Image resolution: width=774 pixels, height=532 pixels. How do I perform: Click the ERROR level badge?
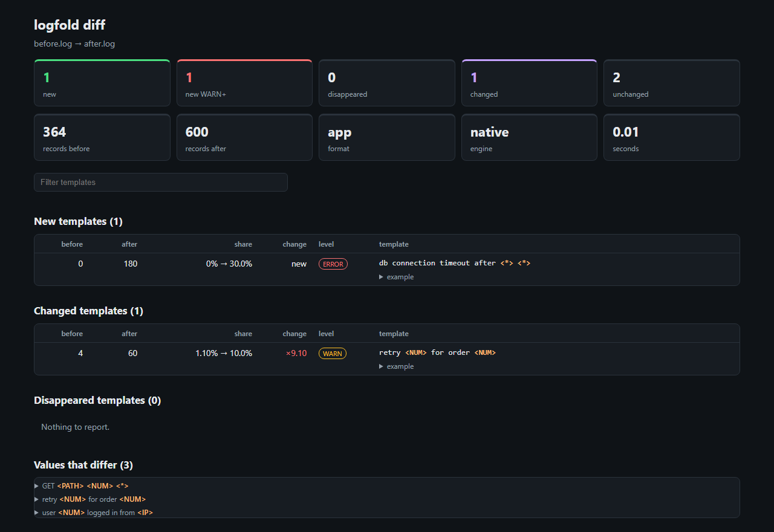333,264
